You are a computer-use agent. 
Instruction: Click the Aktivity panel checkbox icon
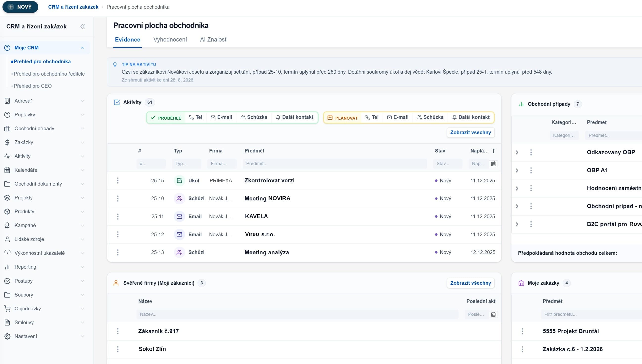tap(116, 102)
